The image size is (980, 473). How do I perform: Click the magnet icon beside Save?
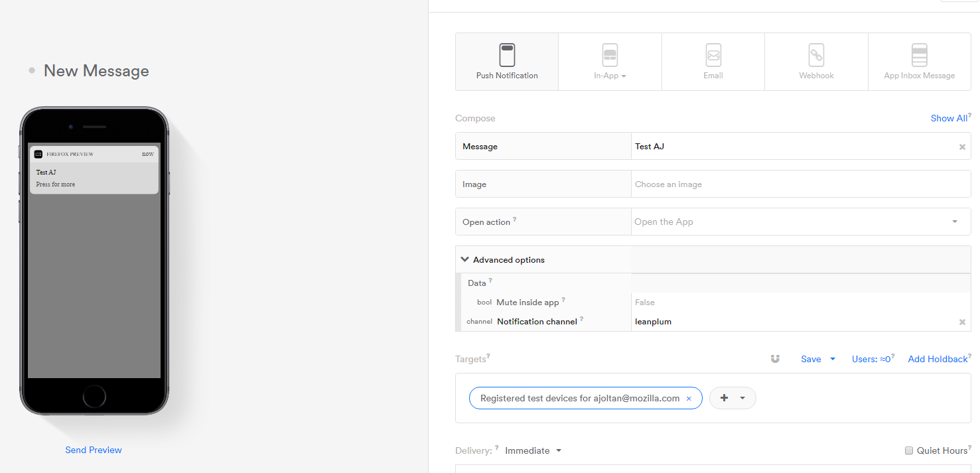(x=775, y=359)
